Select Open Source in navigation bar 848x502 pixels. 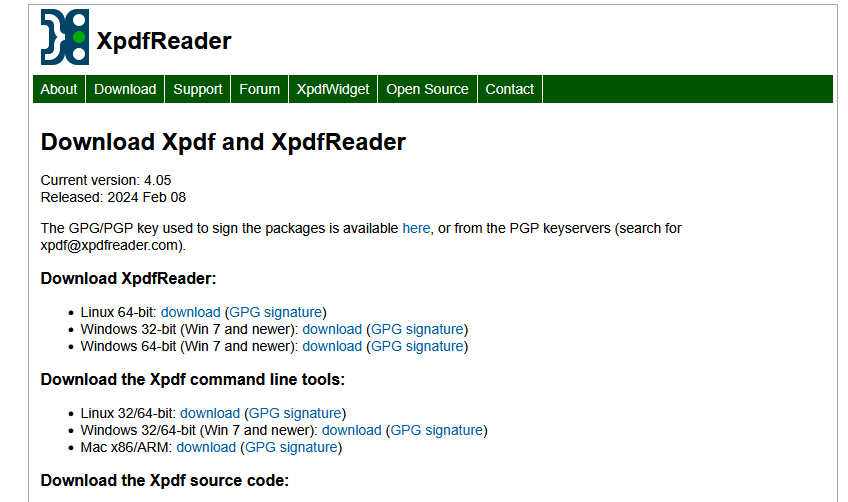click(x=427, y=89)
